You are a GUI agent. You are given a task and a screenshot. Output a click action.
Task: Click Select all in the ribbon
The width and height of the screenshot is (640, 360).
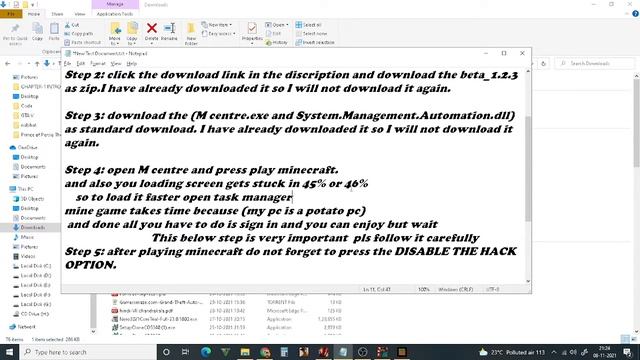(309, 25)
